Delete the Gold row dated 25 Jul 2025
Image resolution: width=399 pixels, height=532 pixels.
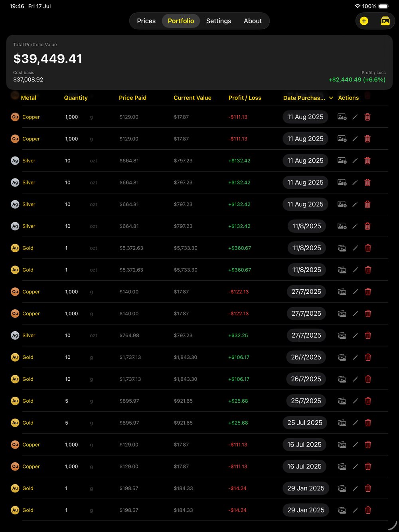368,423
